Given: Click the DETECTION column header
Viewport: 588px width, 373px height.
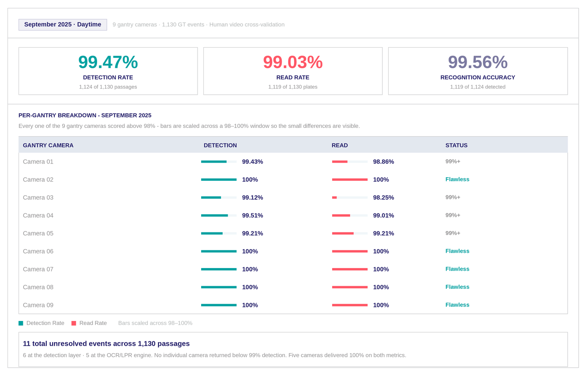Looking at the screenshot, I should coord(220,145).
